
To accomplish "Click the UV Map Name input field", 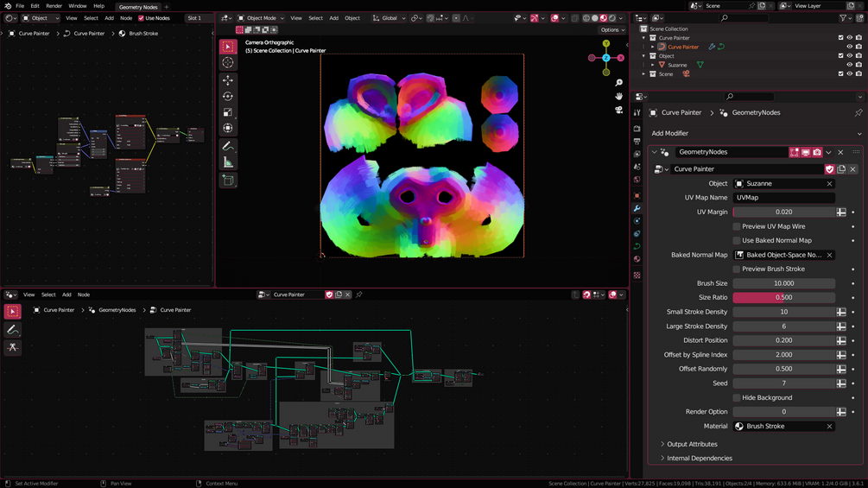I will coord(784,198).
